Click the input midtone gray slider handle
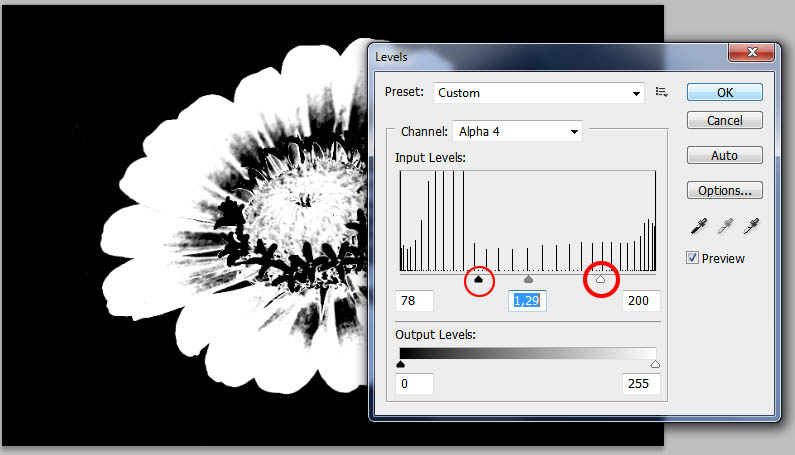Viewport: 795px width, 455px height. pyautogui.click(x=528, y=281)
